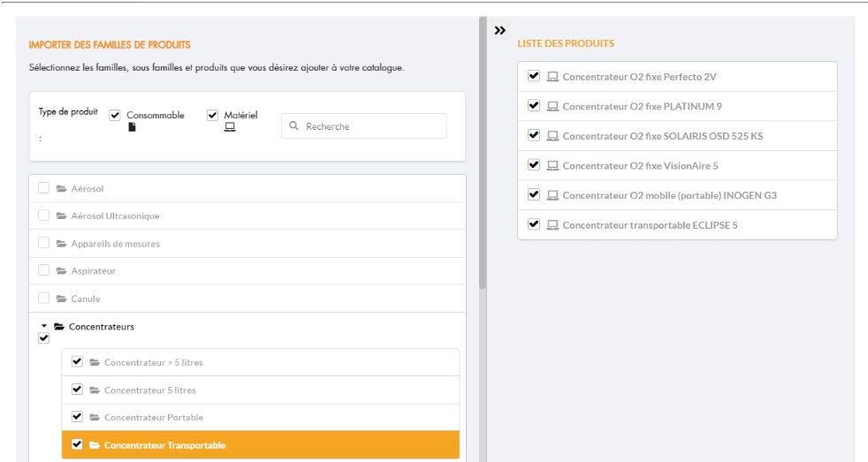
Task: Select the Aspirateur family label
Action: click(94, 271)
